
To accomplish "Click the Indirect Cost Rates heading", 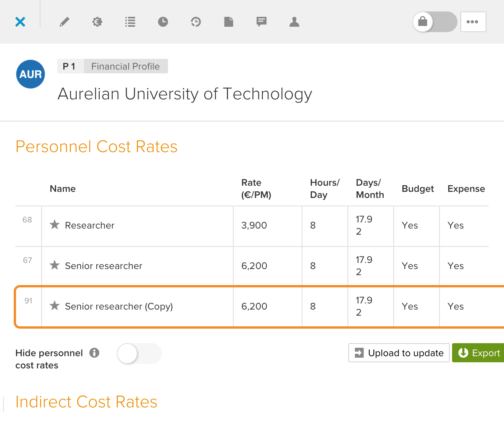I will pyautogui.click(x=86, y=402).
